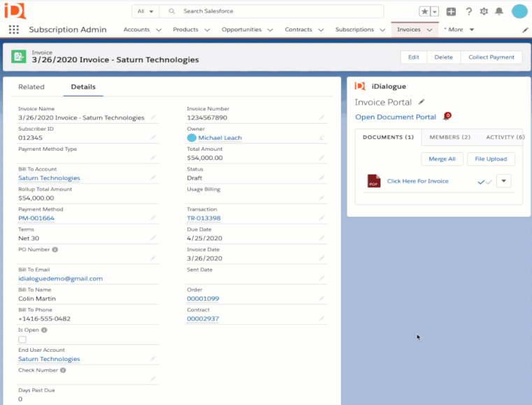
Task: Click the user avatar in header
Action: (519, 11)
